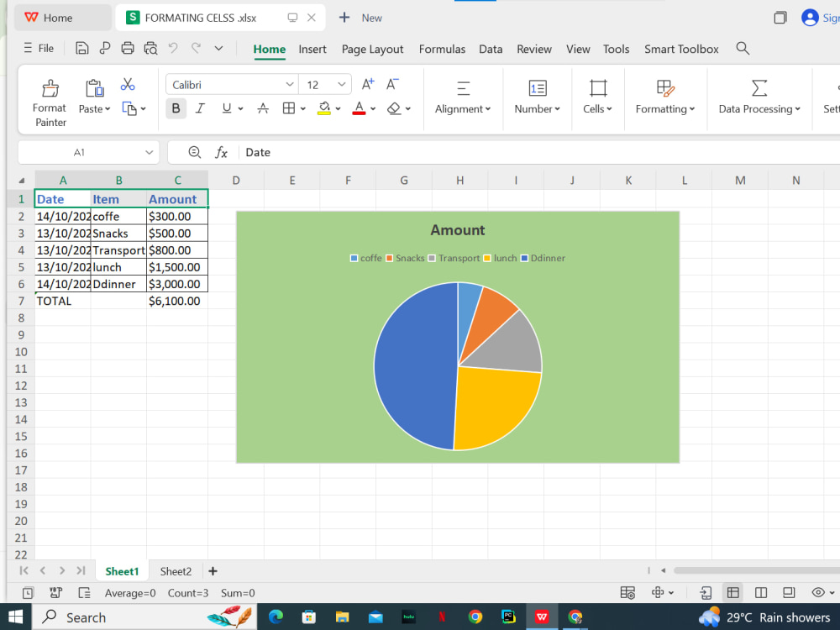Image resolution: width=840 pixels, height=630 pixels.
Task: Increase font size with A+ icon
Action: tap(368, 84)
